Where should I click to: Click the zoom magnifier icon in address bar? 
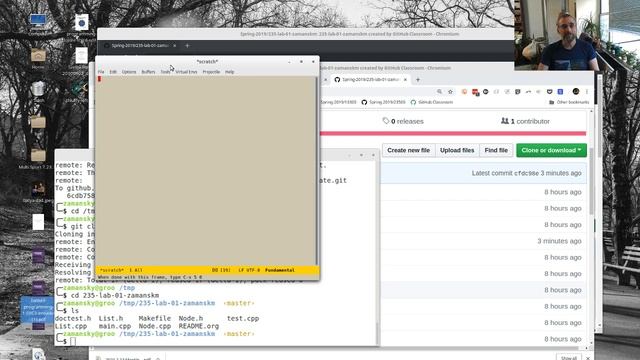pos(439,92)
